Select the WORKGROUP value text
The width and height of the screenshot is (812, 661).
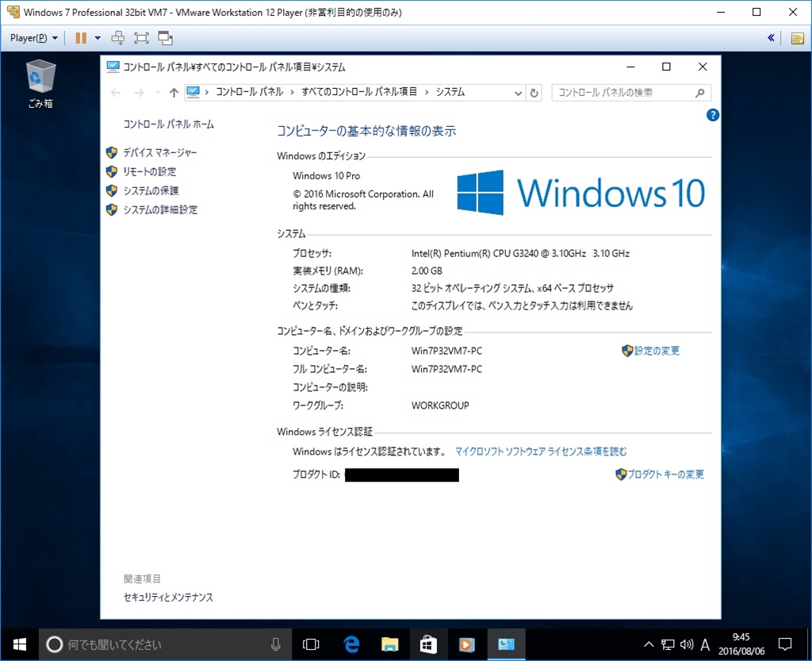[440, 405]
